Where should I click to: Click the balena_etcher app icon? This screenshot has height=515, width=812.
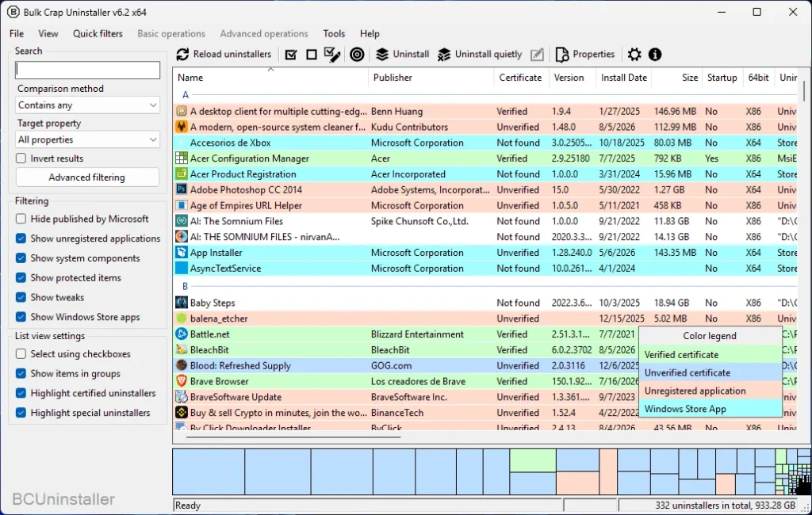click(x=182, y=319)
